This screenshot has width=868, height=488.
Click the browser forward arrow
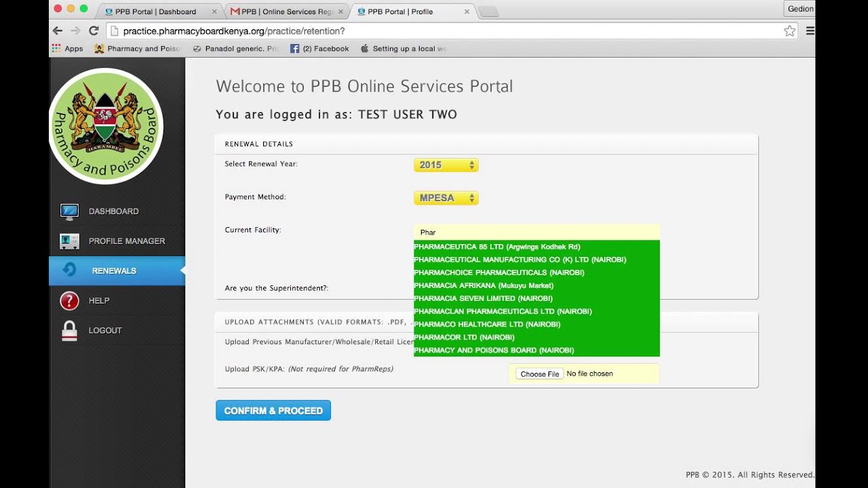[x=75, y=30]
